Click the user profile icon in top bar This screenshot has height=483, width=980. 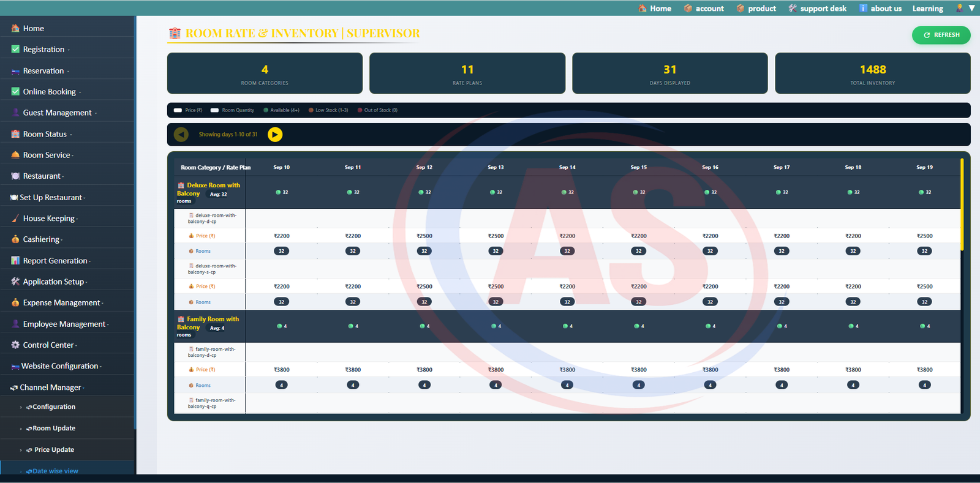pos(959,8)
